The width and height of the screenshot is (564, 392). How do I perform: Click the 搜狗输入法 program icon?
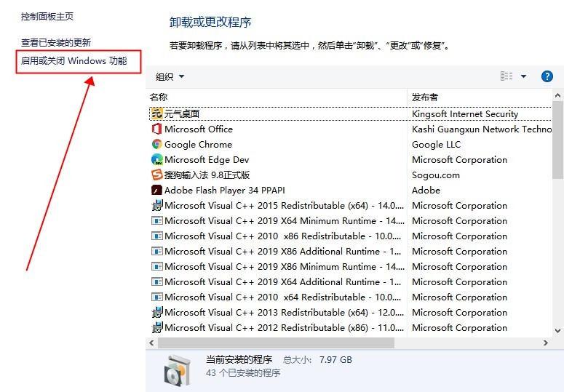click(156, 175)
